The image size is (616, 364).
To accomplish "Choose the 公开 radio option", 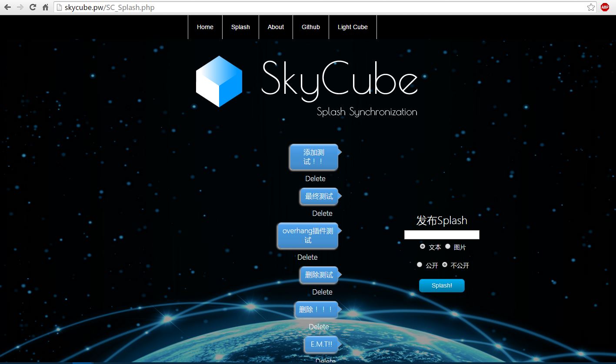I will pyautogui.click(x=420, y=265).
